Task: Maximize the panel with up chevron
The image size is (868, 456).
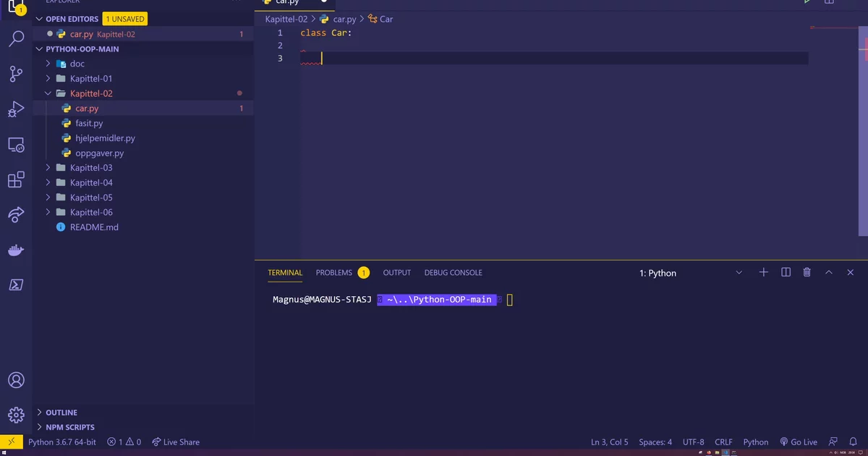Action: [x=829, y=272]
